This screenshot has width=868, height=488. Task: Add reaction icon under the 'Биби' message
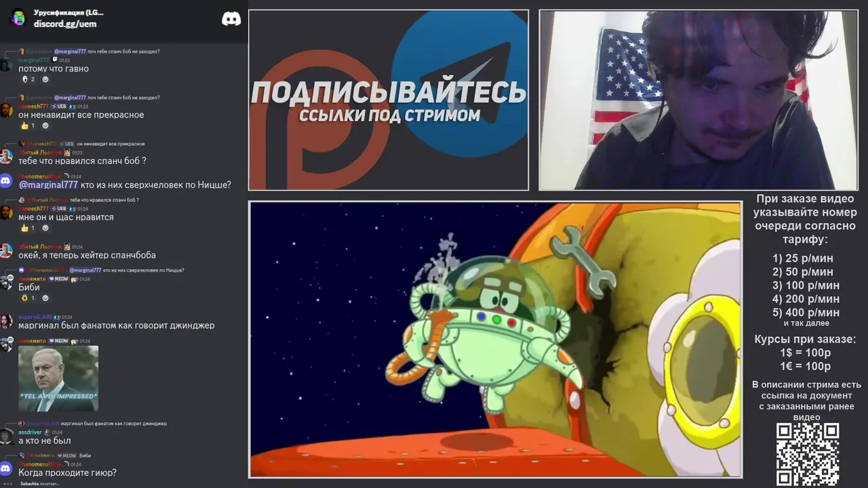point(45,298)
